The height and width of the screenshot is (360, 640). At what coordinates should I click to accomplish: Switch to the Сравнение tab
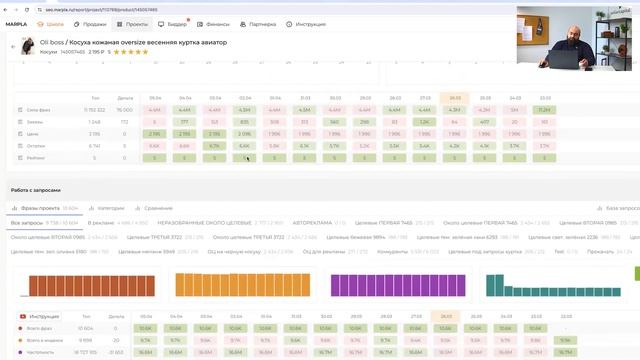click(x=154, y=208)
